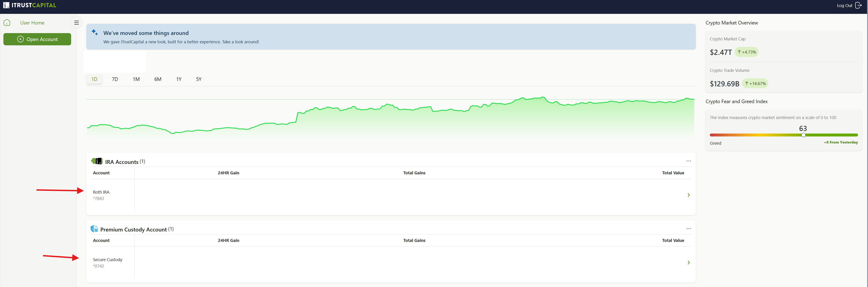Image resolution: width=868 pixels, height=287 pixels.
Task: Toggle the sidebar hamburger menu
Action: [x=77, y=23]
